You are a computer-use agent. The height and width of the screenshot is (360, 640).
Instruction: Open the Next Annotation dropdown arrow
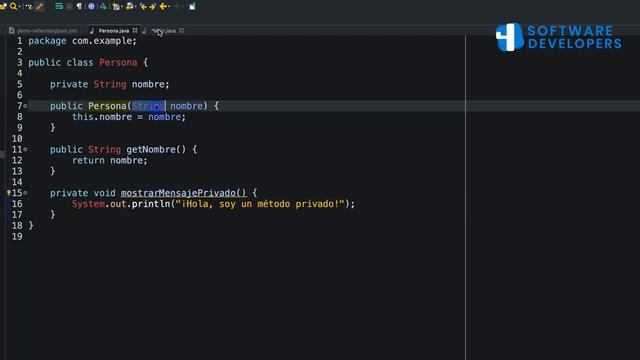122,7
